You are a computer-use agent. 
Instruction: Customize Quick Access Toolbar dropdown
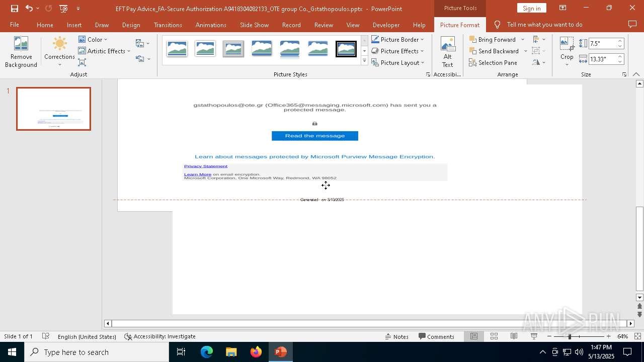(78, 9)
